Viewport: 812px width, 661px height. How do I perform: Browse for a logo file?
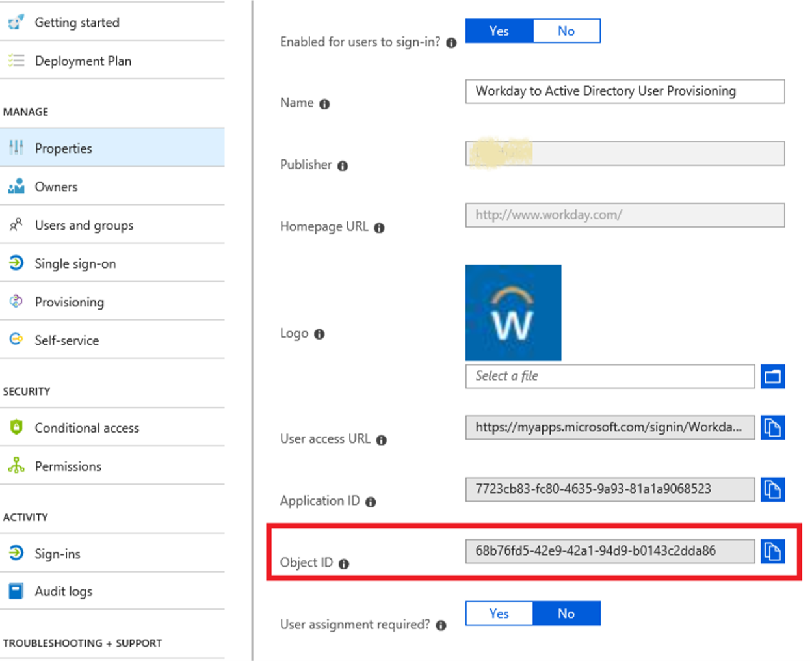(772, 376)
